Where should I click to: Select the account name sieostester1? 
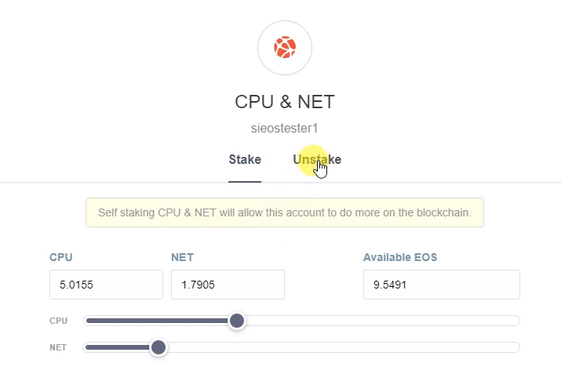point(285,128)
